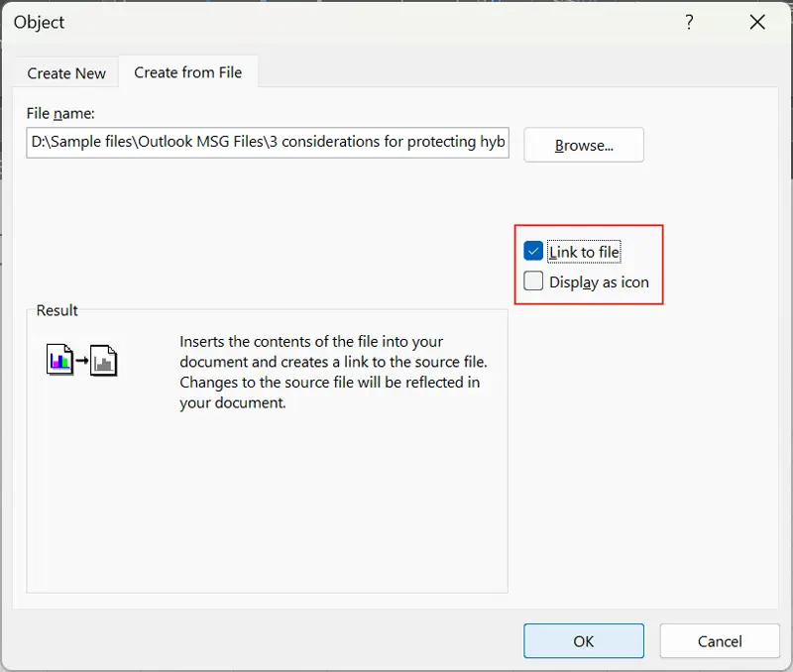Click inside the File name path field
The width and height of the screenshot is (793, 672).
click(268, 142)
